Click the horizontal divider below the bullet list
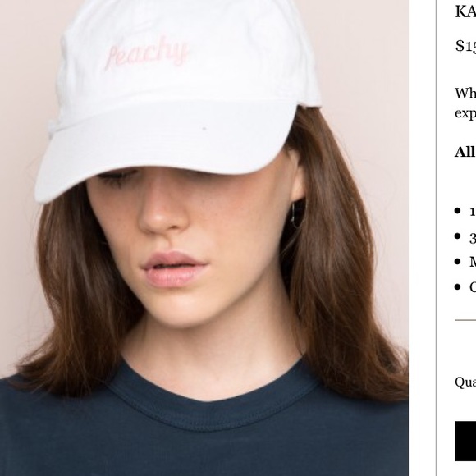 point(465,320)
